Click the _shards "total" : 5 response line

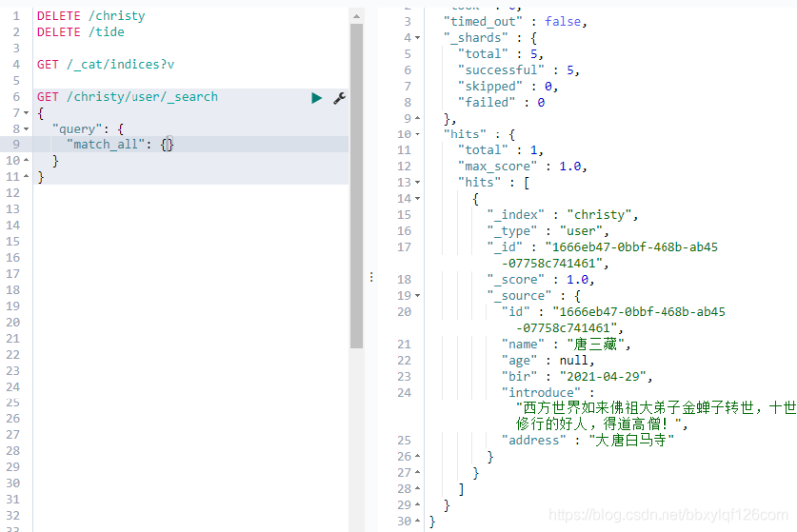(501, 54)
